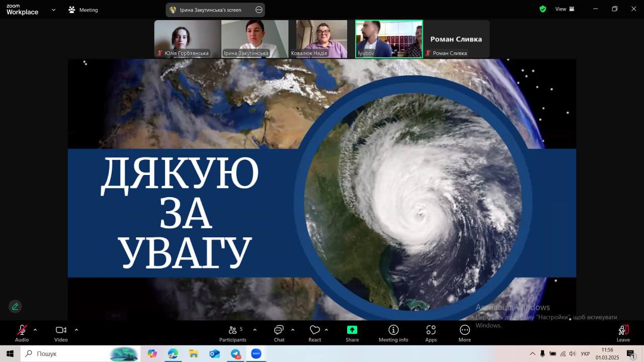The height and width of the screenshot is (362, 644).
Task: Select Ірина Закутинська's video thumbnail
Action: [255, 39]
